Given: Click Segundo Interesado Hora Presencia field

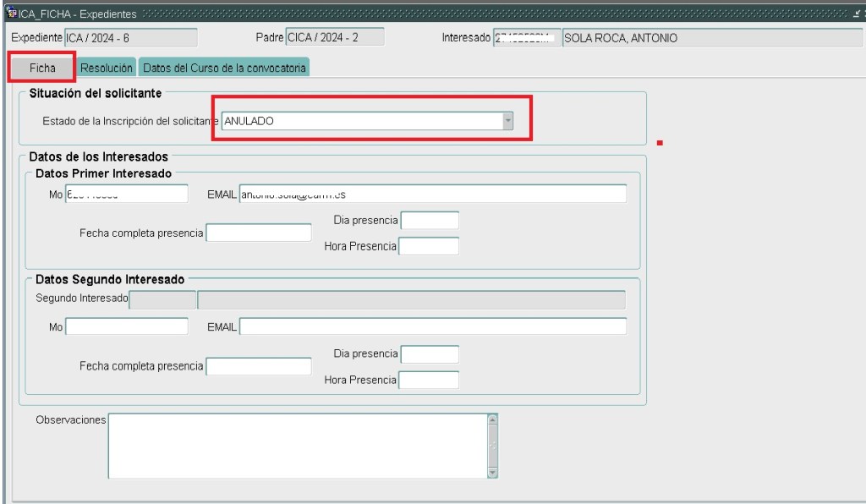Looking at the screenshot, I should tap(428, 380).
